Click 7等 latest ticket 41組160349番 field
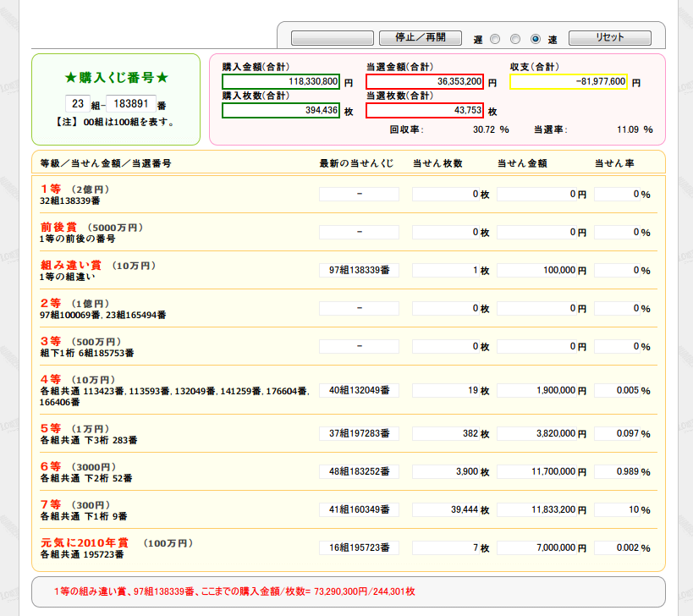The width and height of the screenshot is (693, 616). click(x=360, y=510)
